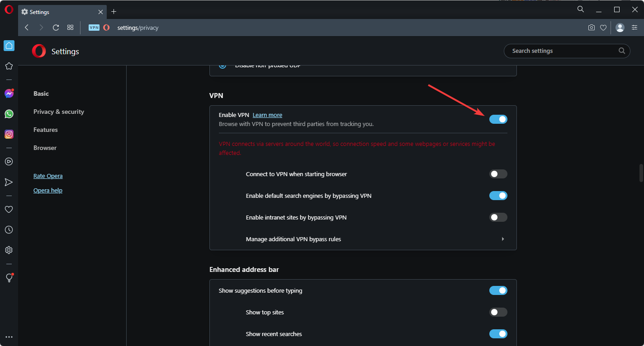Screen dimensions: 644x346
Task: Open the Home icon in sidebar
Action: pos(9,46)
